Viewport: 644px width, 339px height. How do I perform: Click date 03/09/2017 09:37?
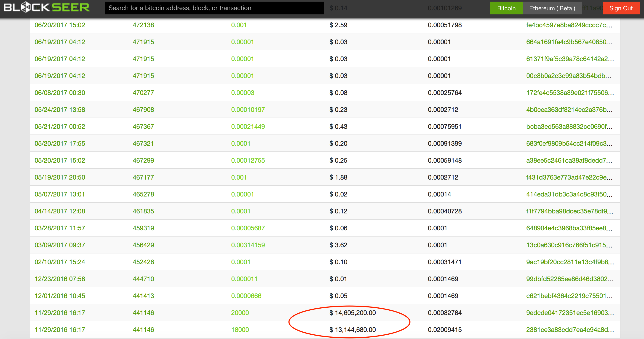pos(60,245)
